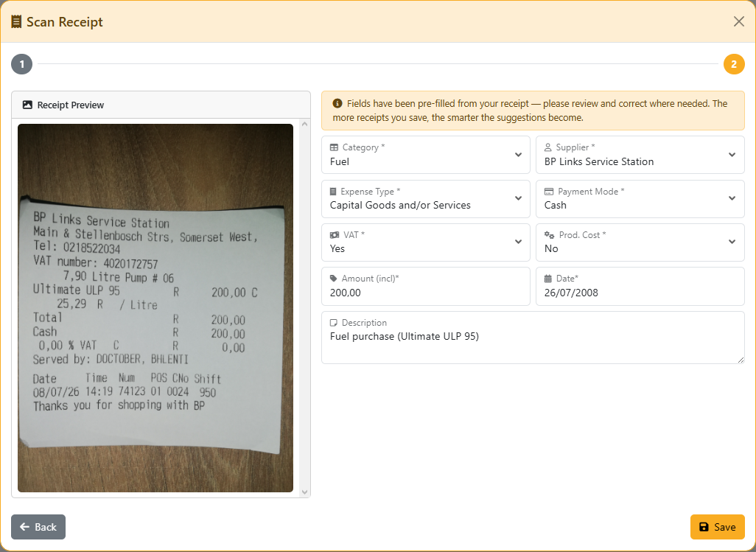Click the Supplier person icon
Viewport: 756px width, 552px height.
pos(547,147)
